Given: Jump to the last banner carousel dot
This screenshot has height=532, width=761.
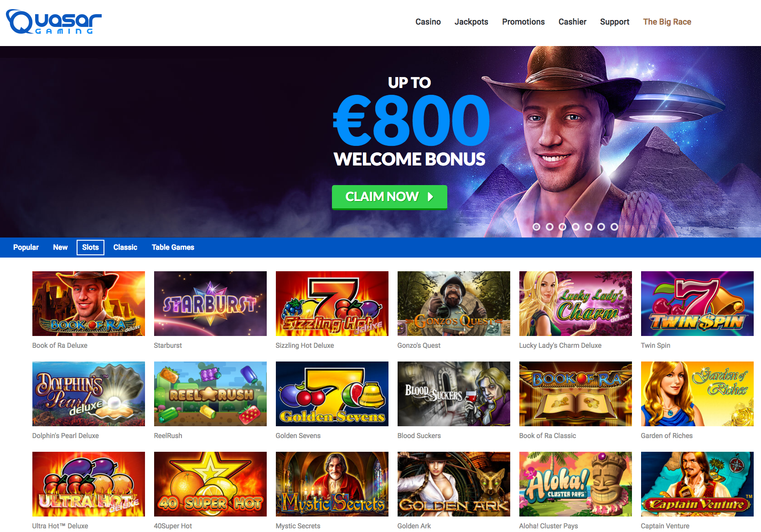Looking at the screenshot, I should coord(614,227).
